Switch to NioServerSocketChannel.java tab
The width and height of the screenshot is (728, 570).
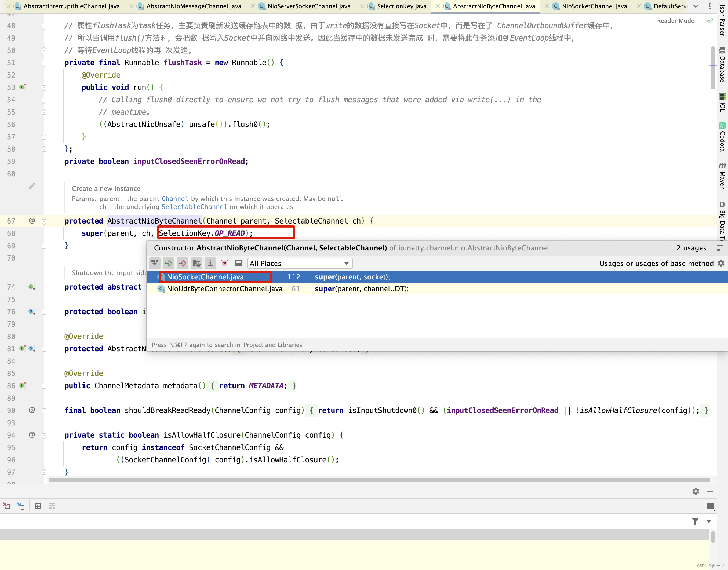(x=309, y=6)
